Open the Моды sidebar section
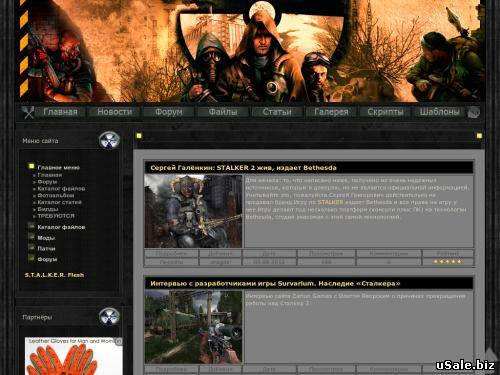500x375 pixels. point(46,238)
